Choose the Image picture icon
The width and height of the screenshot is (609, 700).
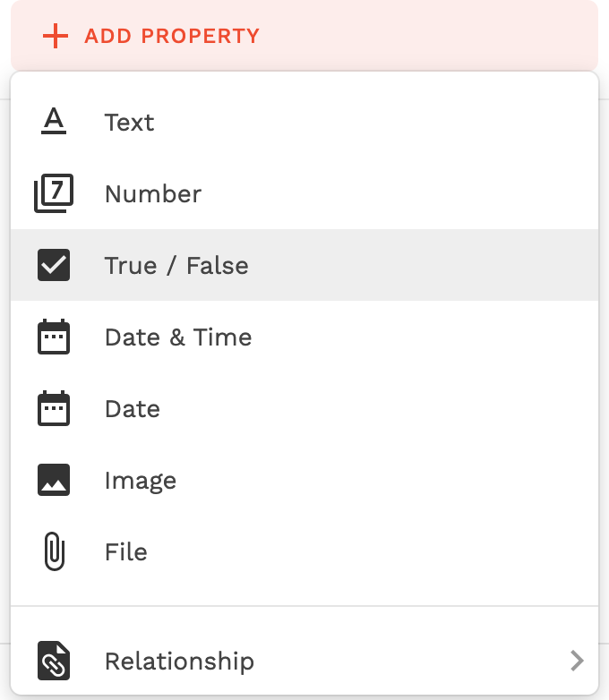click(54, 480)
